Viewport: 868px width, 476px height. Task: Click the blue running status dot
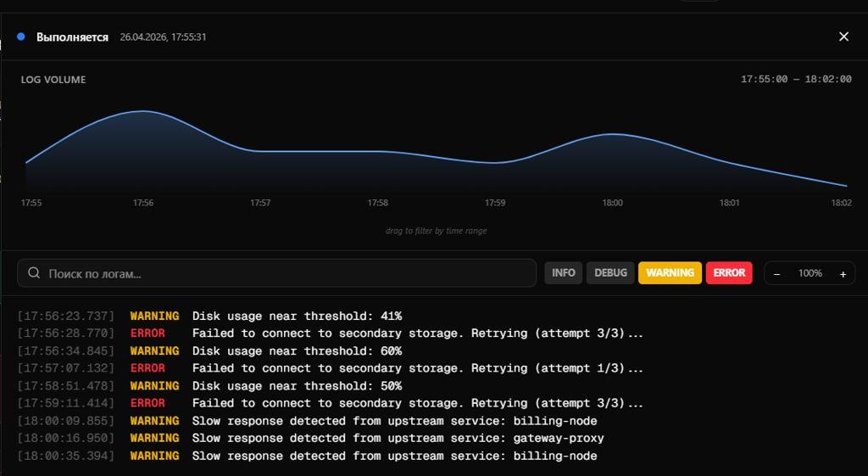[21, 36]
